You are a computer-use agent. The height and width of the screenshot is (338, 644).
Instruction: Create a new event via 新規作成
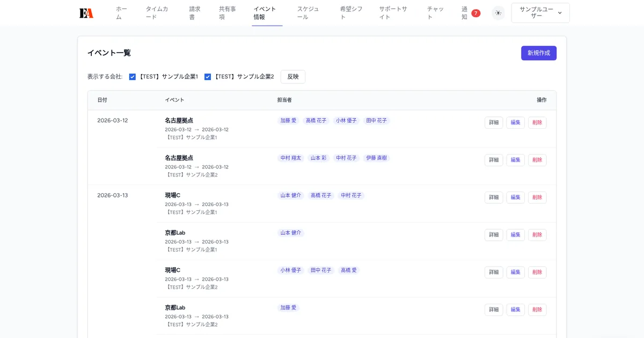[538, 53]
